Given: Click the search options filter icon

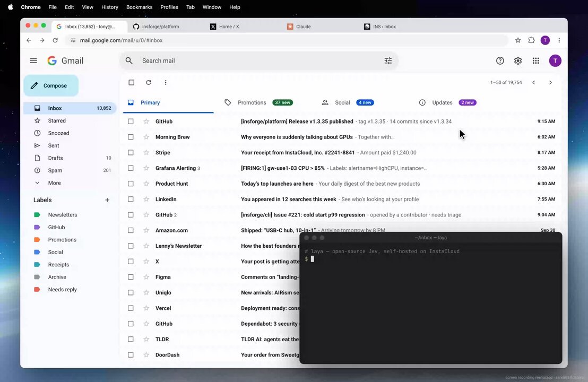Looking at the screenshot, I should click(388, 60).
